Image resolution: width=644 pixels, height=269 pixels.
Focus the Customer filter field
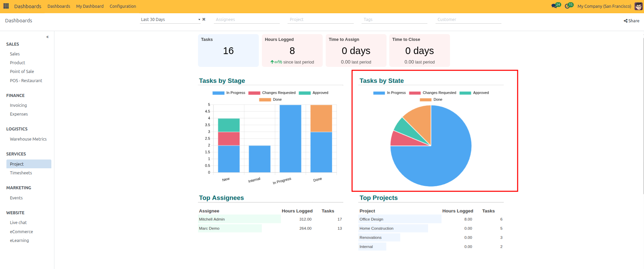468,20
